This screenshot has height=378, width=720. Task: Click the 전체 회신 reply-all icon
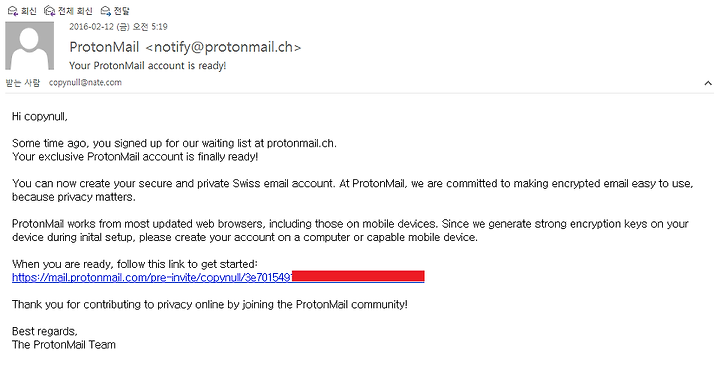pos(50,11)
